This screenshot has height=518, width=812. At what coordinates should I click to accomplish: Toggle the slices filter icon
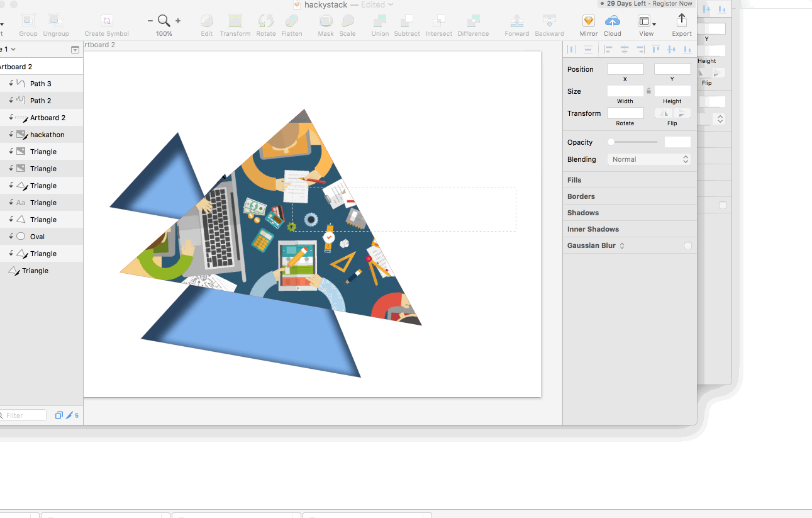(x=70, y=415)
